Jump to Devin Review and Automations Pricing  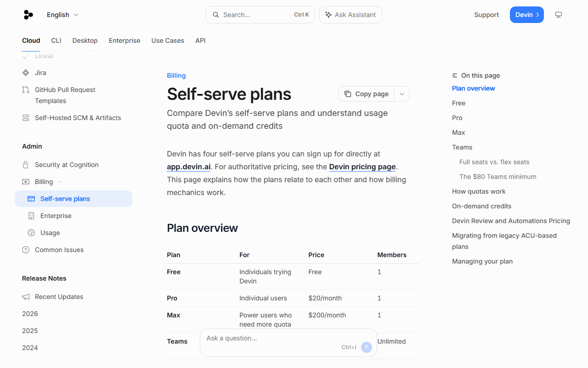(x=511, y=221)
